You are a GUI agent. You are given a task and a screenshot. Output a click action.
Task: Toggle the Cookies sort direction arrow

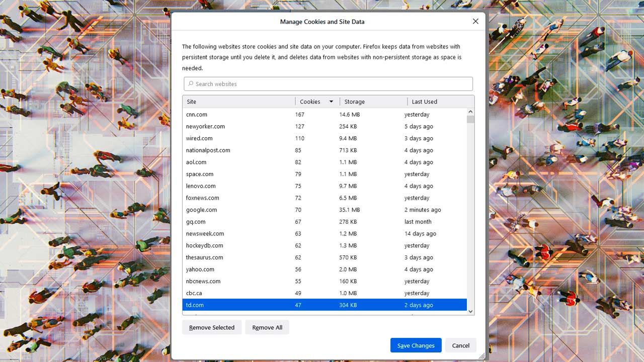point(331,102)
